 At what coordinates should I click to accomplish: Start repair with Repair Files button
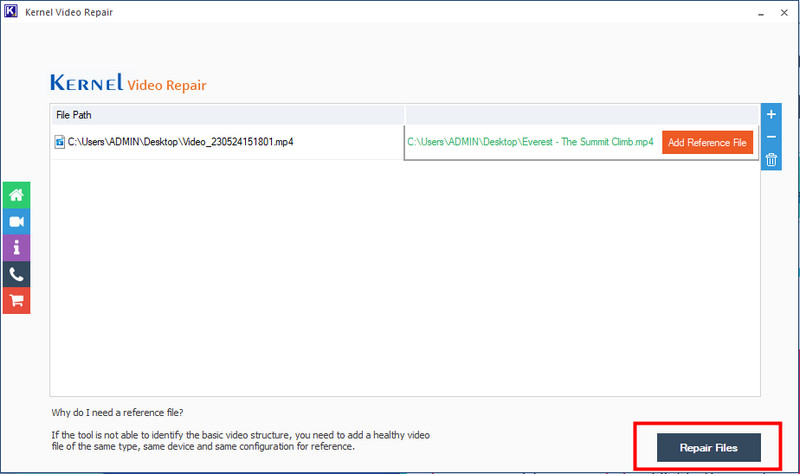(x=708, y=447)
